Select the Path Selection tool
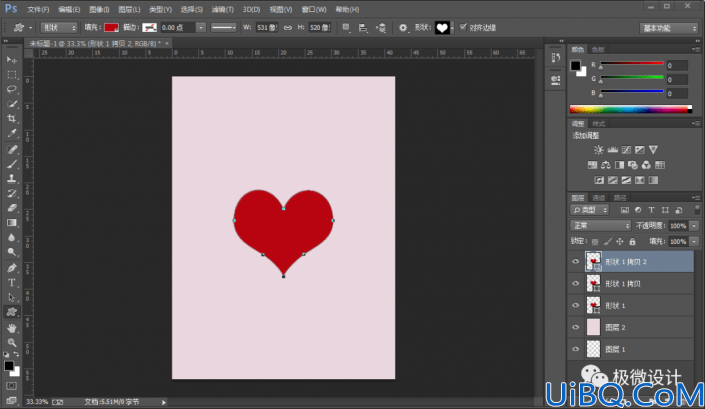 (12, 297)
